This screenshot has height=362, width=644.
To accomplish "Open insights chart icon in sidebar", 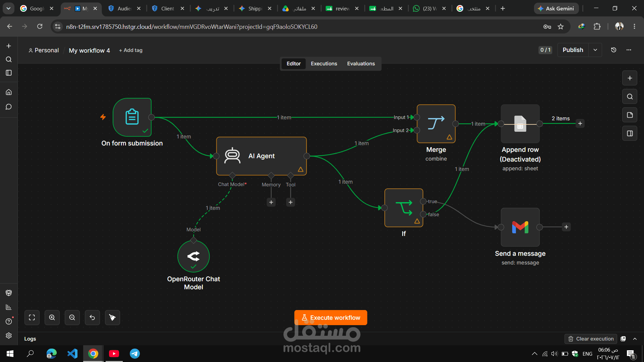I will point(9,307).
